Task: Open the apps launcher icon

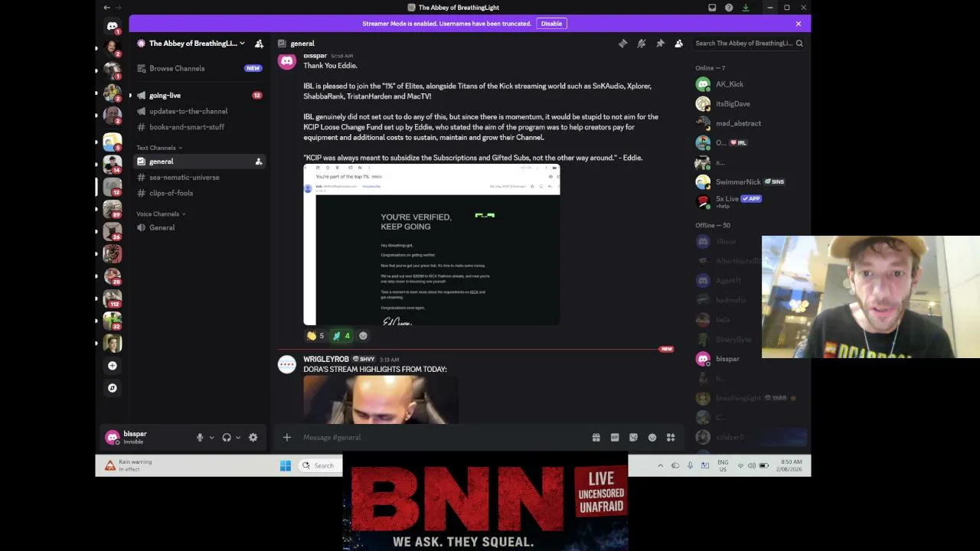Action: click(671, 438)
